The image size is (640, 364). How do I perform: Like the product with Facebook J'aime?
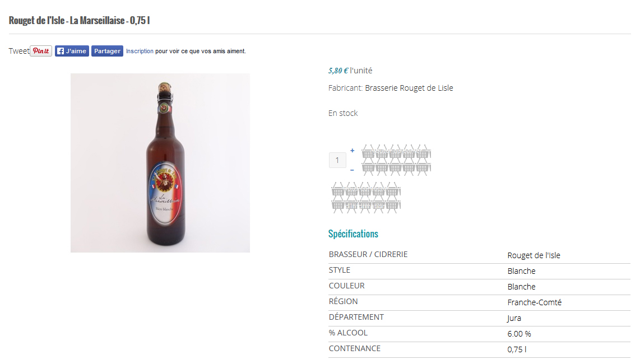[72, 51]
